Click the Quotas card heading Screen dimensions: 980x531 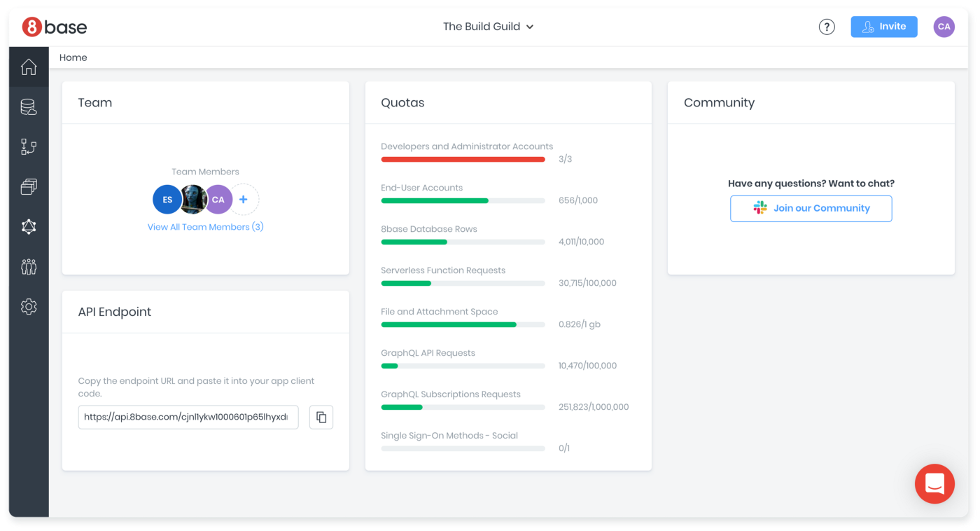click(x=402, y=103)
